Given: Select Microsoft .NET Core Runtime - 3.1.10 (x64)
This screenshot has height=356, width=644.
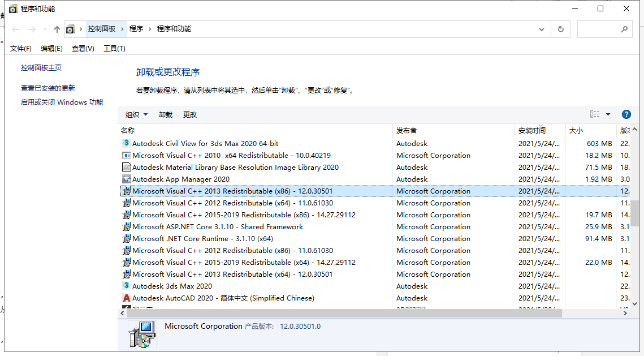Looking at the screenshot, I should click(x=202, y=239).
